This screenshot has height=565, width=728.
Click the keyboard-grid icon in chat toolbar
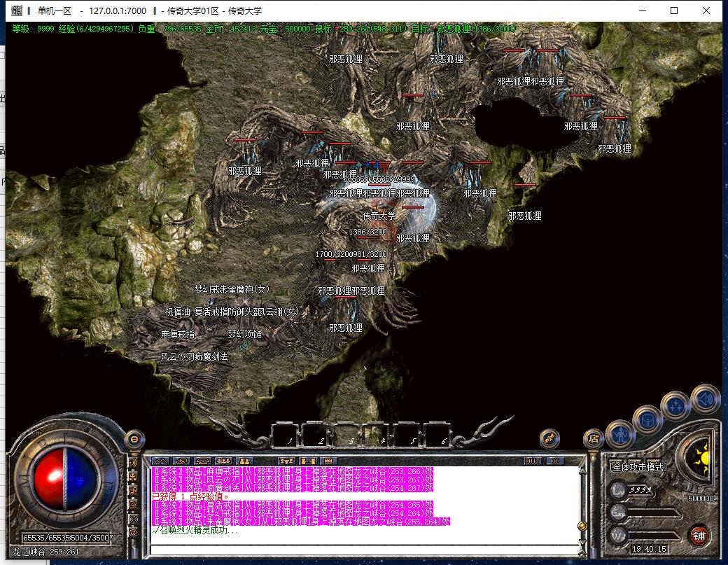328,461
